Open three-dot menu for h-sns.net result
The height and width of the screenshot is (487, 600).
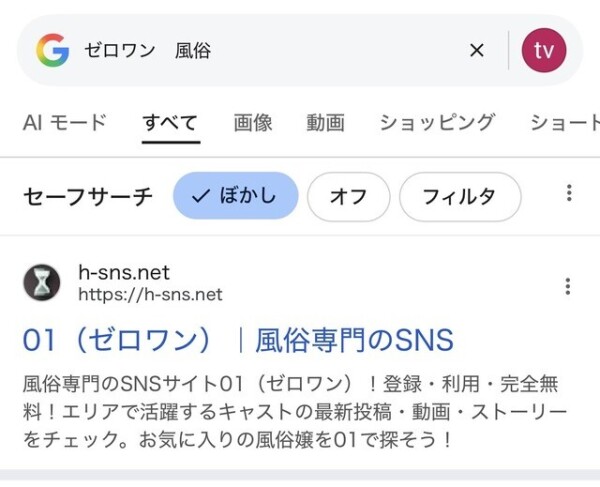pos(569,285)
